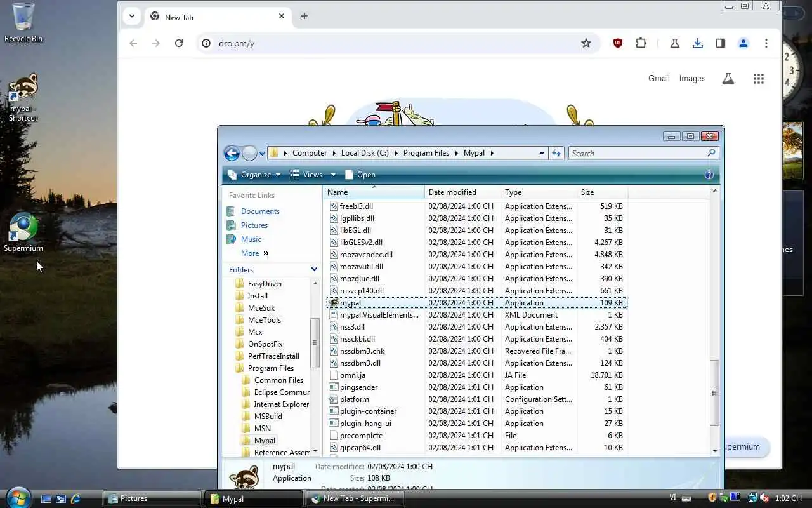
Task: Click the network tray icon
Action: 752,498
